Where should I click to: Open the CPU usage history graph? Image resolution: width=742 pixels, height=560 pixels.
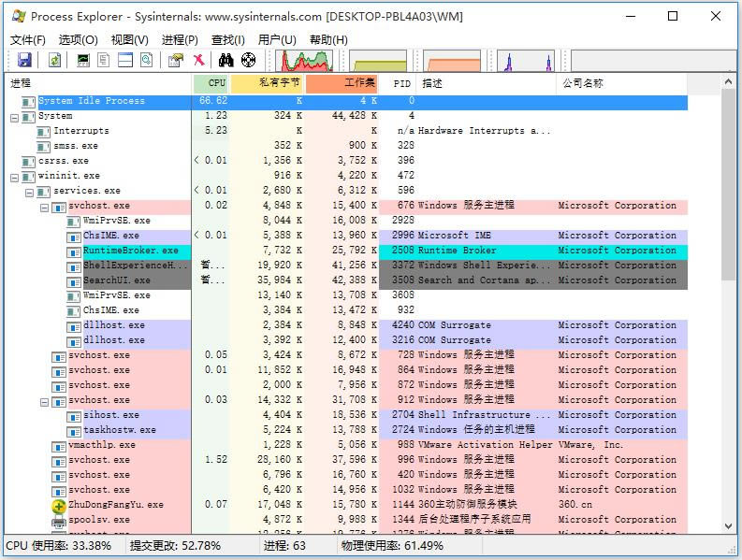point(305,61)
